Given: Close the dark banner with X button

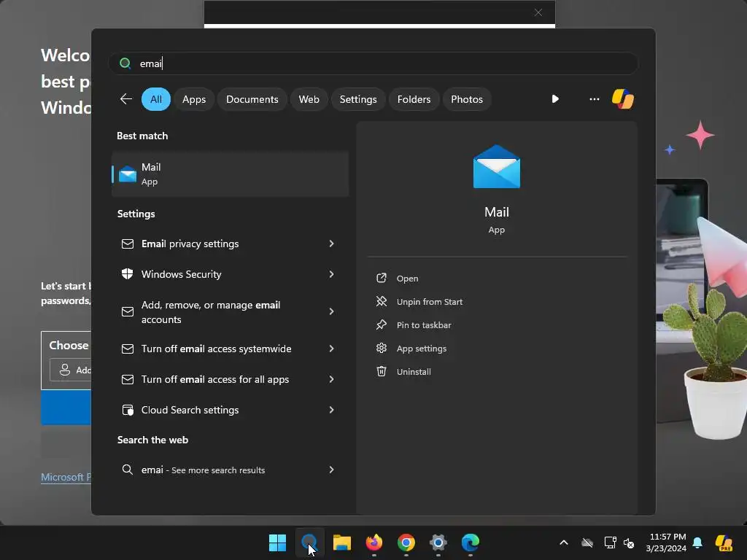Looking at the screenshot, I should coord(538,12).
